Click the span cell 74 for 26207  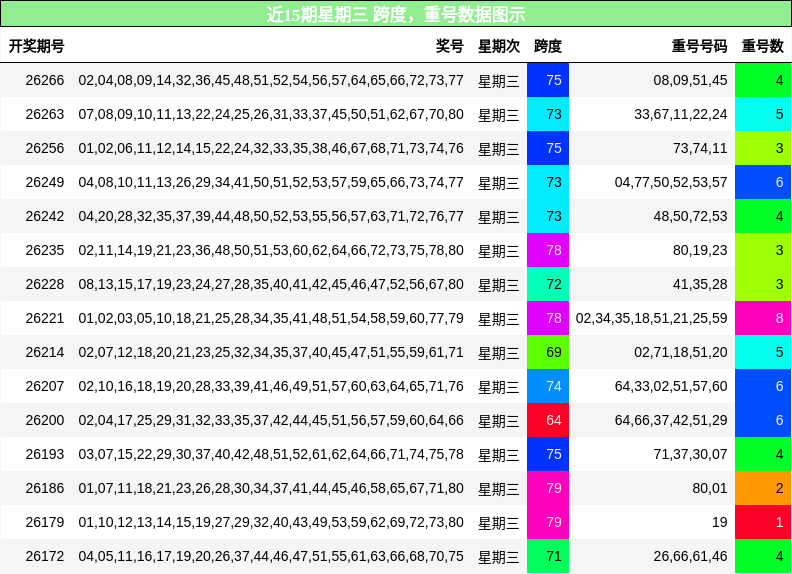click(x=548, y=386)
